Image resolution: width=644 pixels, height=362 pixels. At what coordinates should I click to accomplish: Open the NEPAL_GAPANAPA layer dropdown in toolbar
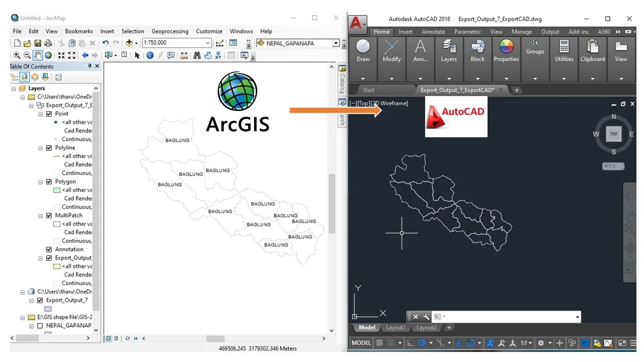(336, 43)
